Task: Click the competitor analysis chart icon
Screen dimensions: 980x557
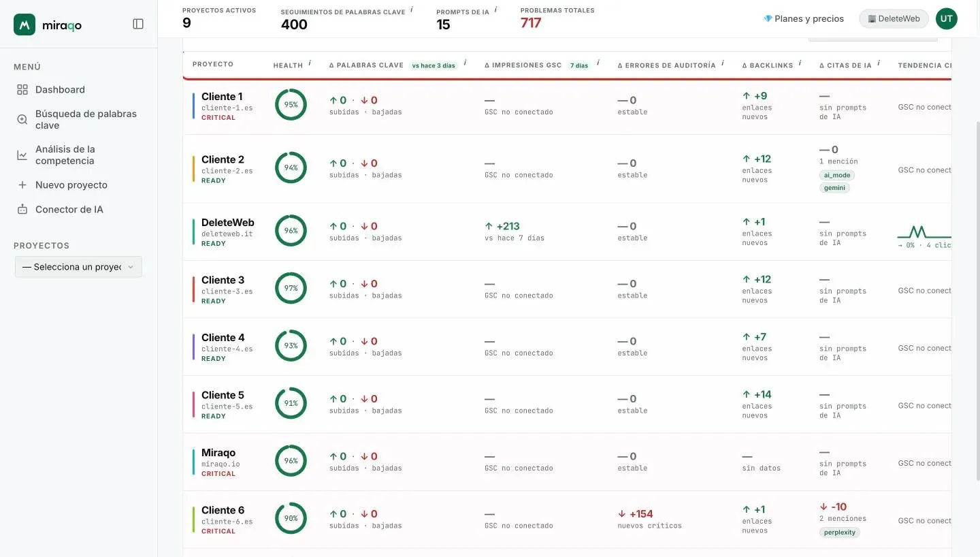Action: 22,155
